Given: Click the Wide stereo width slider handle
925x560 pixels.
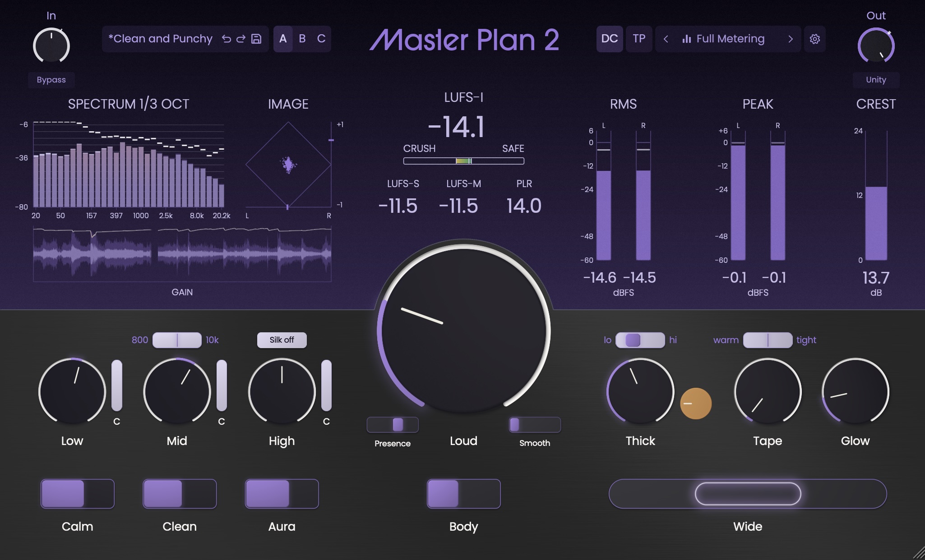Looking at the screenshot, I should [x=748, y=494].
